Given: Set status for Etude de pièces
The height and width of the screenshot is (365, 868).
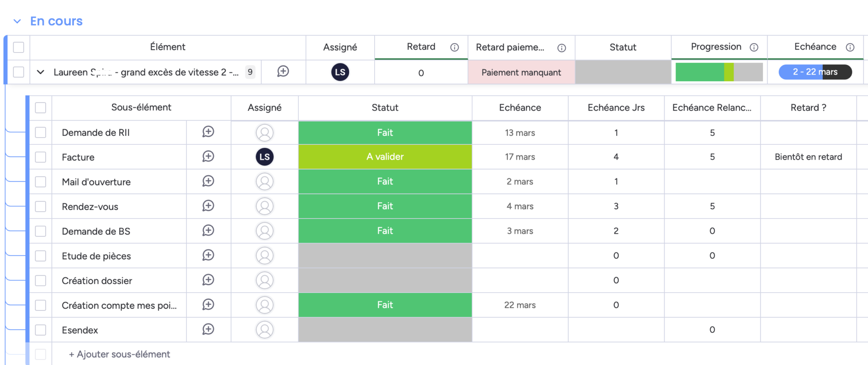Looking at the screenshot, I should [385, 256].
